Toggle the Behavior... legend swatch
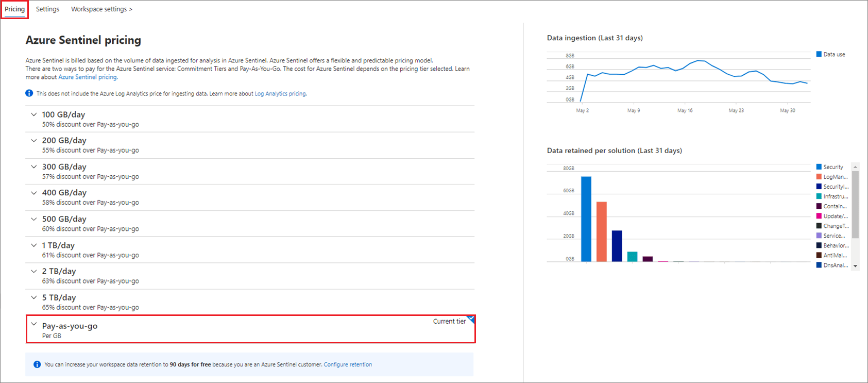 (819, 245)
